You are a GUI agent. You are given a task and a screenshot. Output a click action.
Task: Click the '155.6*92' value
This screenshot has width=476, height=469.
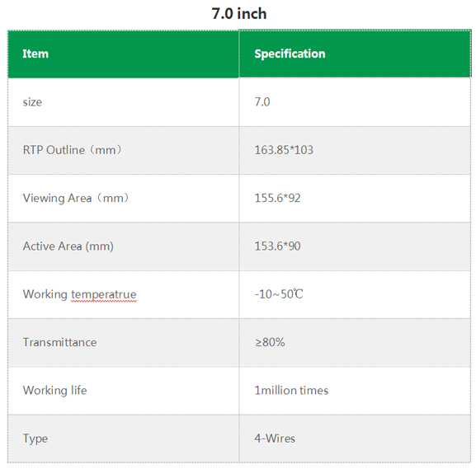tap(277, 199)
